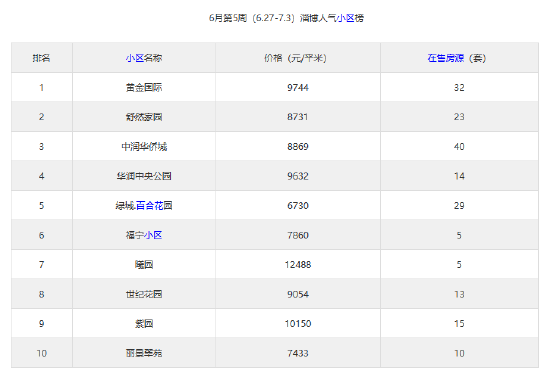The height and width of the screenshot is (380, 550).
Task: Select the price value 8731
Action: pos(298,117)
